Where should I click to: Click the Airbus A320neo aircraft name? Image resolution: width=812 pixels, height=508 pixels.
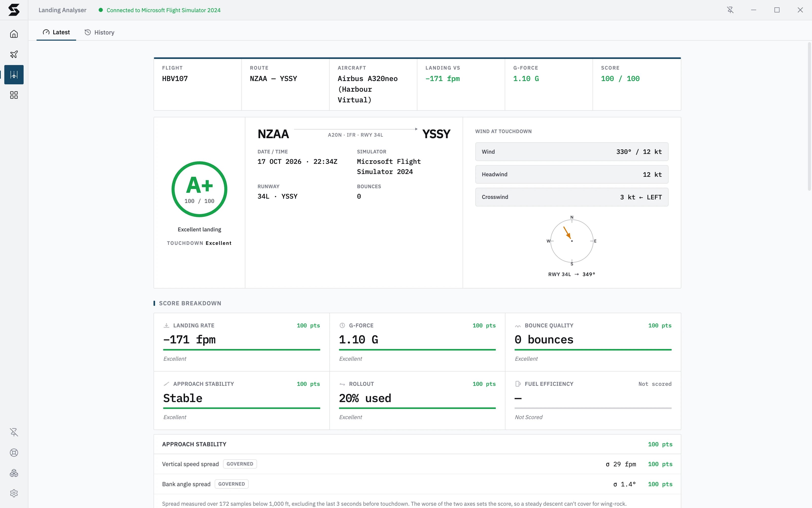tap(367, 89)
